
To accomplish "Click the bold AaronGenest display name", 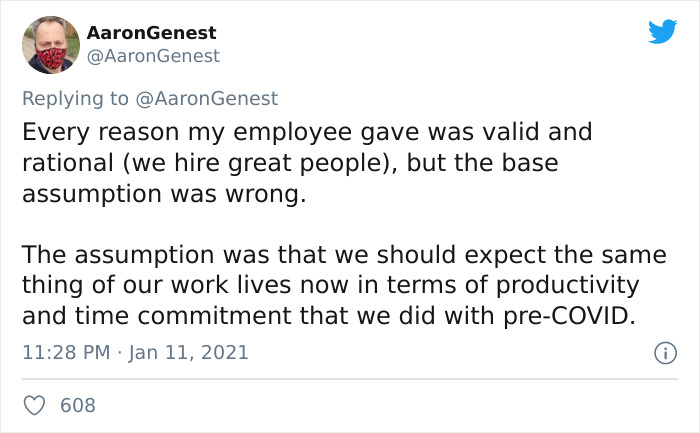I will click(x=151, y=33).
